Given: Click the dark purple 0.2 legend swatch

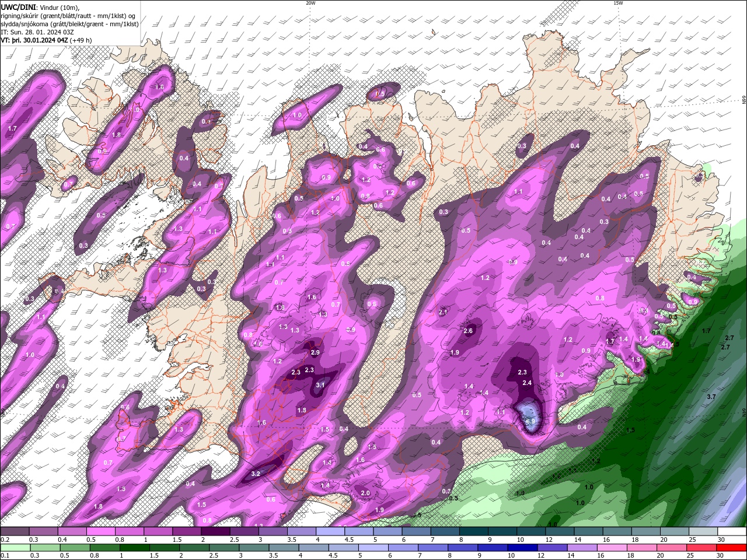Looking at the screenshot, I should [x=14, y=531].
